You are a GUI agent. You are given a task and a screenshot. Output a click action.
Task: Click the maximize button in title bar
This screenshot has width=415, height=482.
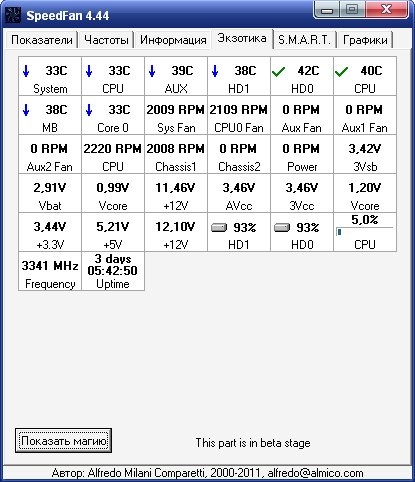coord(352,10)
